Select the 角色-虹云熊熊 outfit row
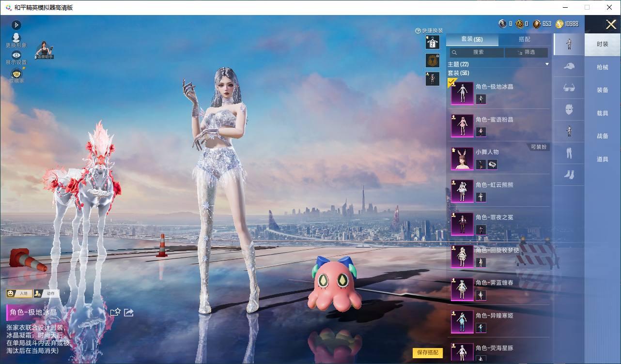Screen dimensions: 621x364 coord(498,191)
